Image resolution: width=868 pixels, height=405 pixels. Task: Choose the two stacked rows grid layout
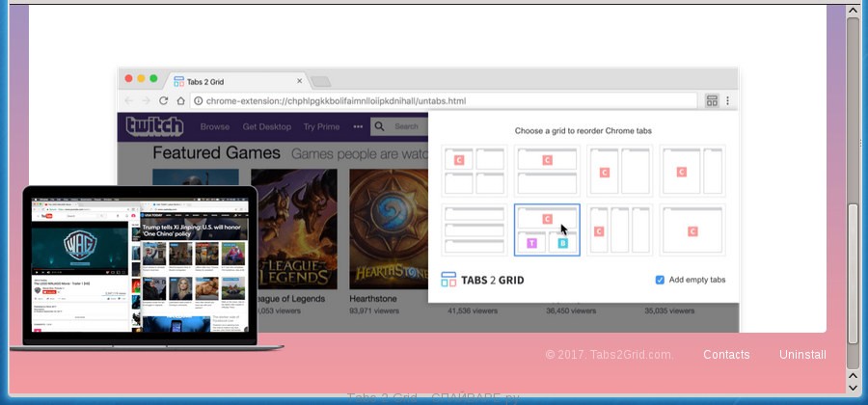(x=547, y=171)
